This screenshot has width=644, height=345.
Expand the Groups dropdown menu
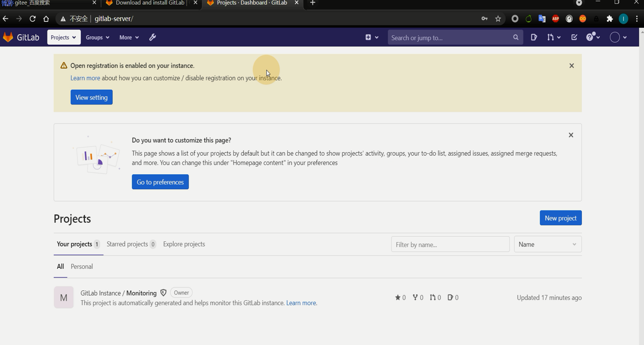coord(97,37)
